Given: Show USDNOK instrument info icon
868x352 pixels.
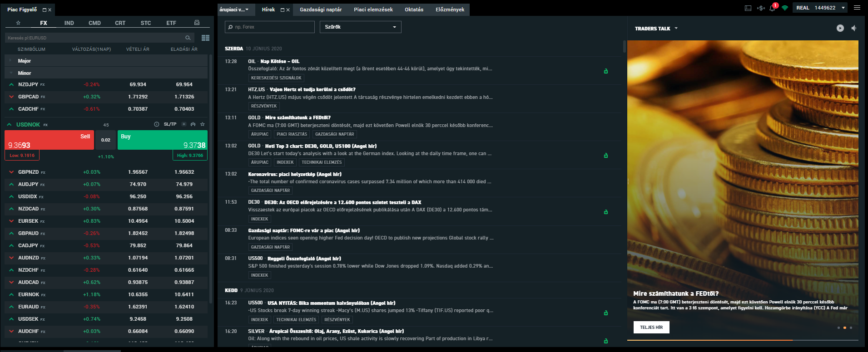Looking at the screenshot, I should (x=157, y=124).
